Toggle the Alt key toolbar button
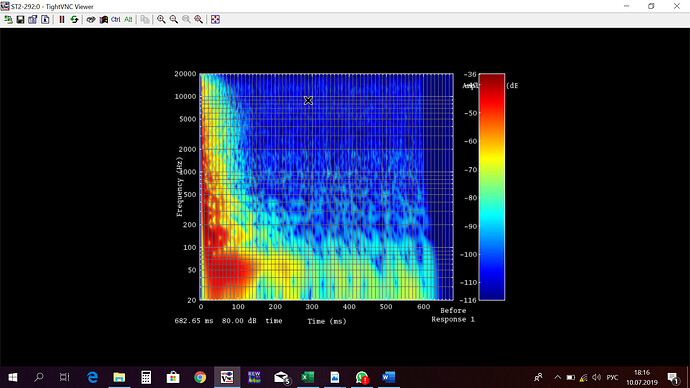The image size is (690, 388). coord(128,19)
